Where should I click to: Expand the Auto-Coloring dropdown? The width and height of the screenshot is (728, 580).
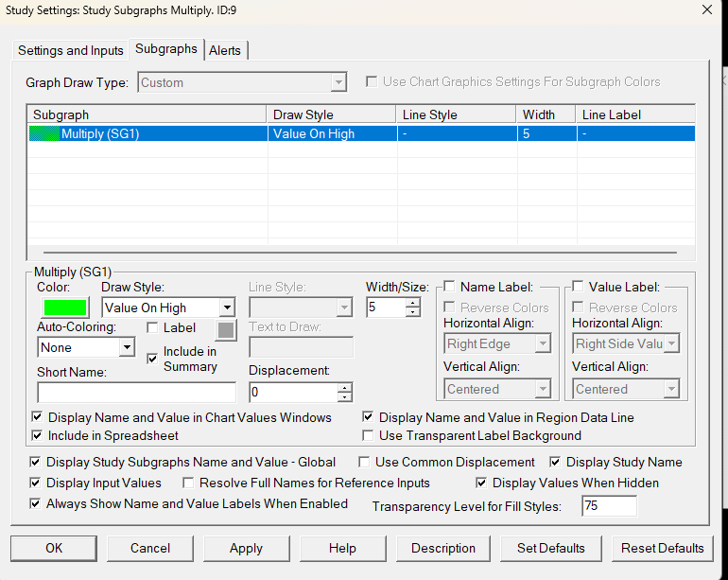tap(127, 347)
